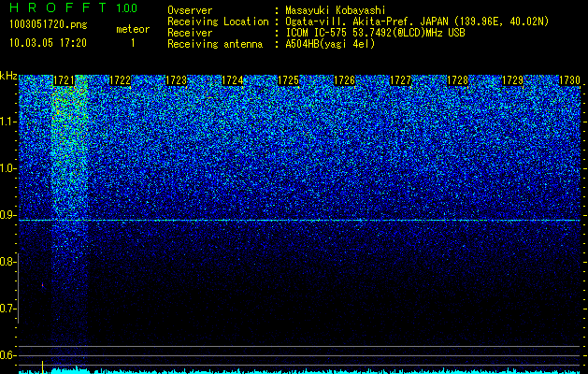Click the Receiving antenna label
The width and height of the screenshot is (588, 374).
pos(215,44)
